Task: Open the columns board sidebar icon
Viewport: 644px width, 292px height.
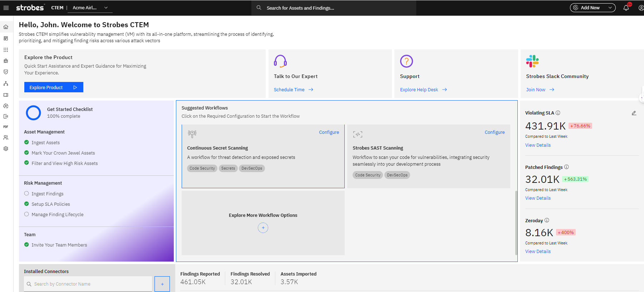Action: click(x=6, y=116)
